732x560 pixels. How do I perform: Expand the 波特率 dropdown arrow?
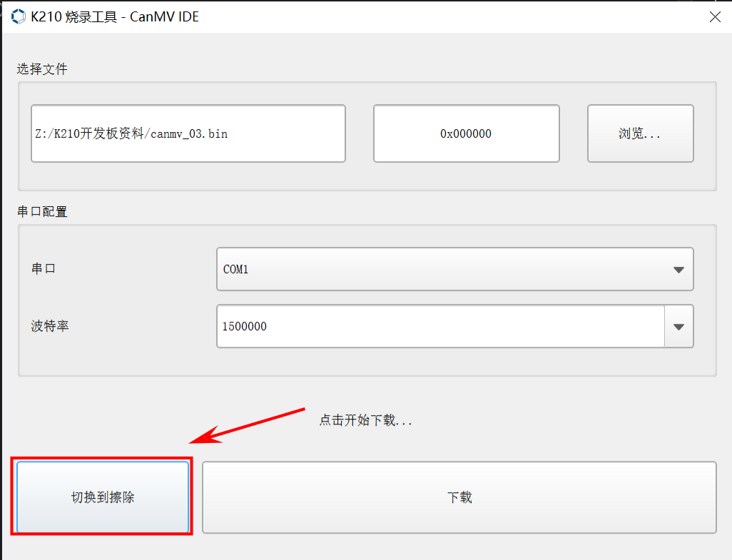(678, 327)
